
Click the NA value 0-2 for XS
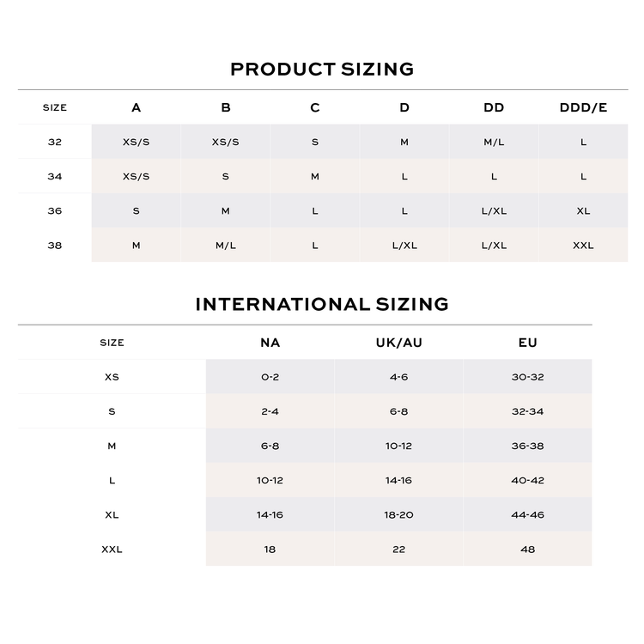[270, 377]
